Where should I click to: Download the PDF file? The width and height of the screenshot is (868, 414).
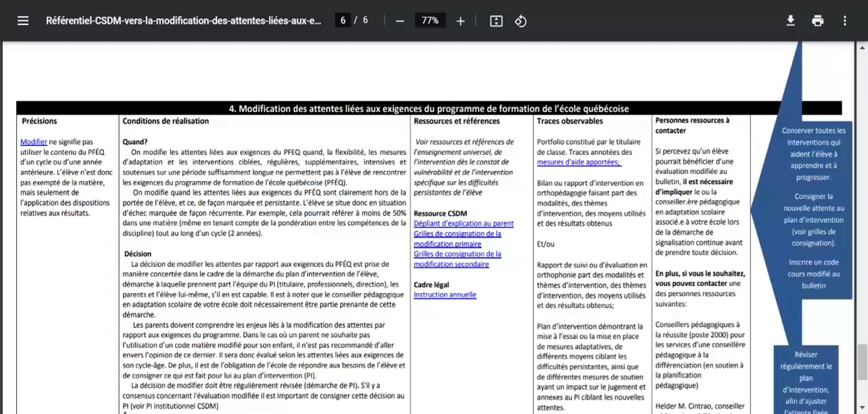[x=791, y=21]
